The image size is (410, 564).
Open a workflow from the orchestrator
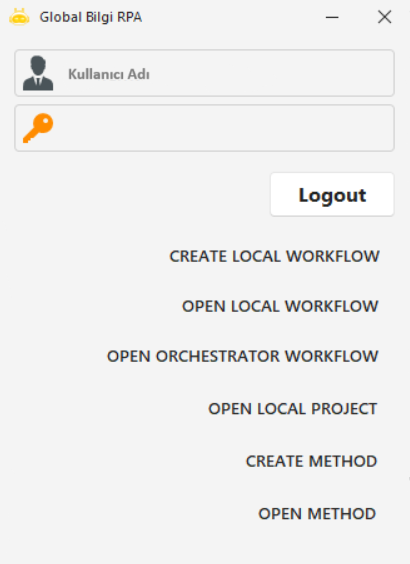click(x=243, y=356)
